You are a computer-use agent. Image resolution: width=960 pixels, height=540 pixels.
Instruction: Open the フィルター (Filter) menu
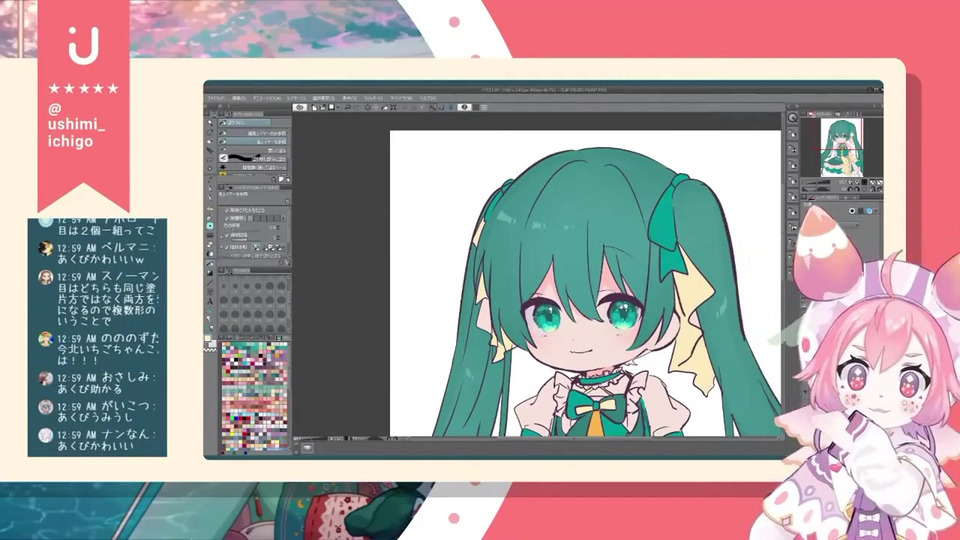click(x=373, y=99)
